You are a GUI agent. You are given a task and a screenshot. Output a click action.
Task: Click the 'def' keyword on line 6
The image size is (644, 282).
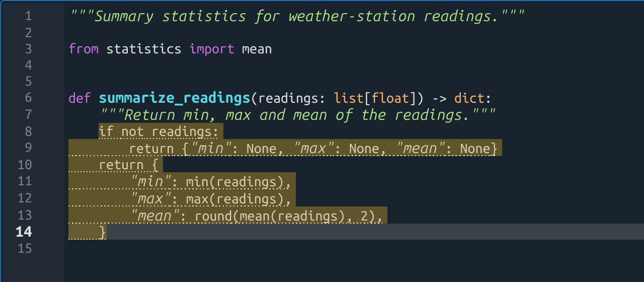(79, 98)
